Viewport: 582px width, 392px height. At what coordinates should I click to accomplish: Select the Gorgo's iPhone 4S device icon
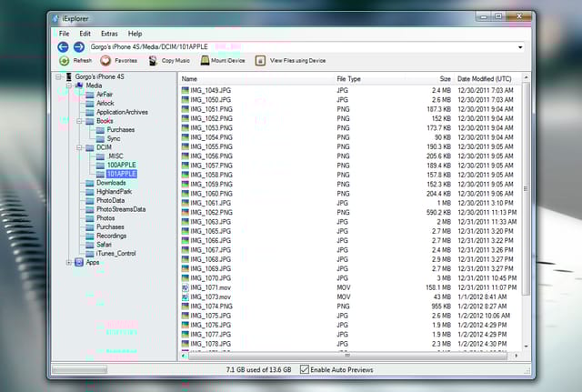coord(69,76)
